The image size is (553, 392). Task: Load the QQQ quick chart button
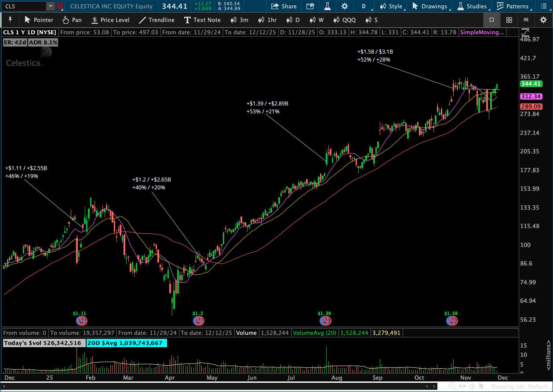(x=344, y=20)
